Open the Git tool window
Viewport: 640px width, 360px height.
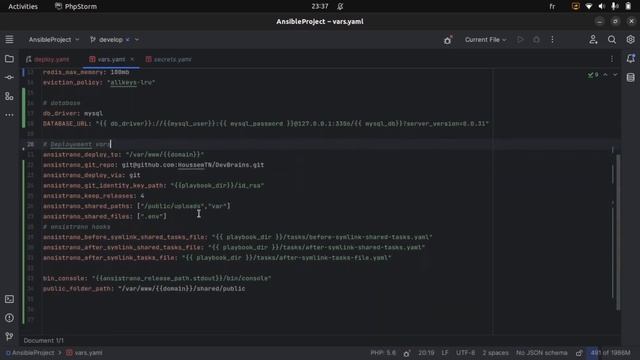point(9,336)
